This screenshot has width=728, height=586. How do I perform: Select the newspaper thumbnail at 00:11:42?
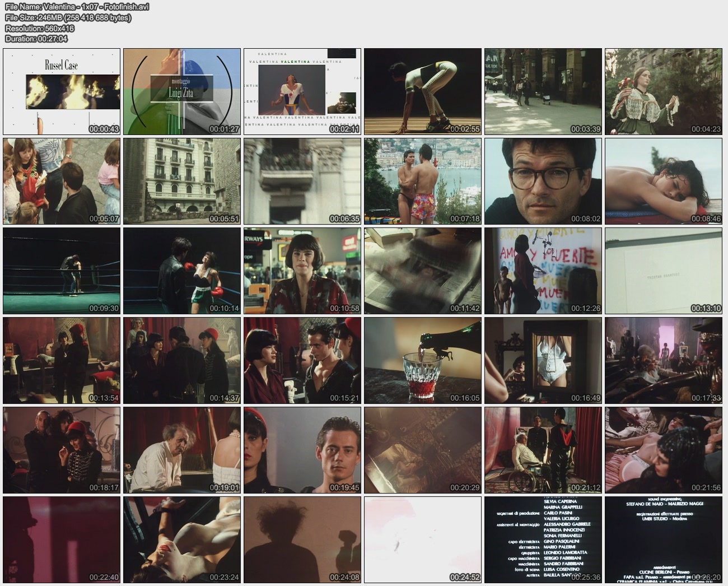tap(423, 271)
